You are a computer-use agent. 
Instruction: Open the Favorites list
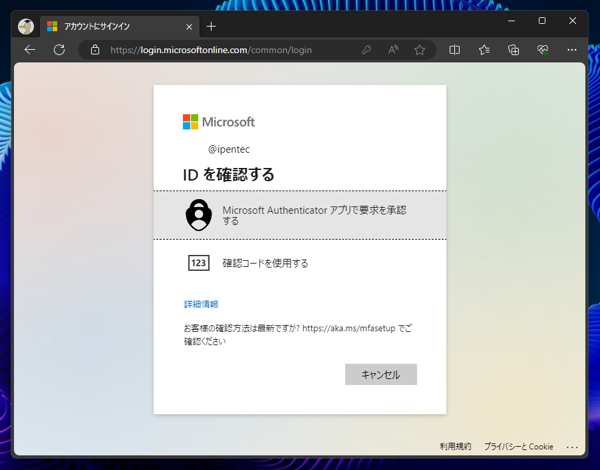484,50
